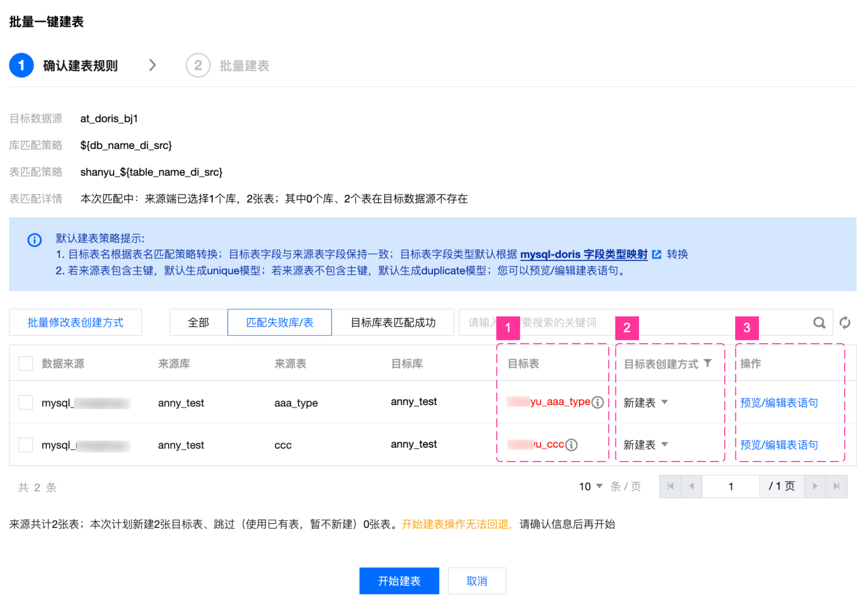Image resolution: width=868 pixels, height=607 pixels.
Task: Click the filter icon in the 目标表创建方式 header
Action: (x=707, y=363)
